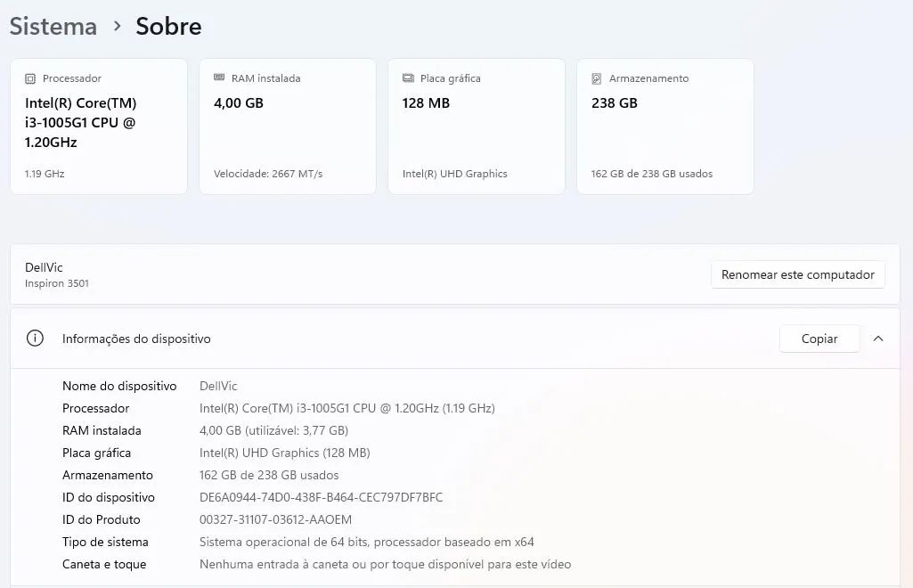Click the Armazenamento disk icon

click(x=596, y=78)
